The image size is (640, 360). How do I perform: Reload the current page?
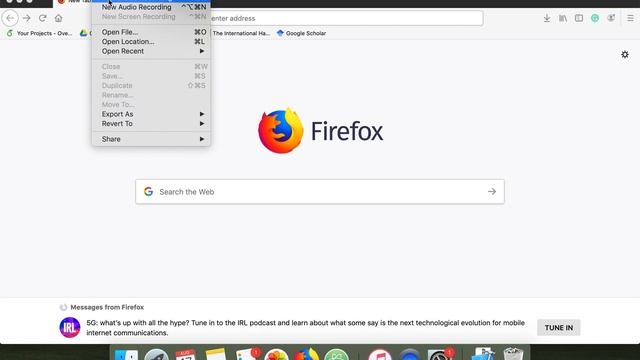42,18
